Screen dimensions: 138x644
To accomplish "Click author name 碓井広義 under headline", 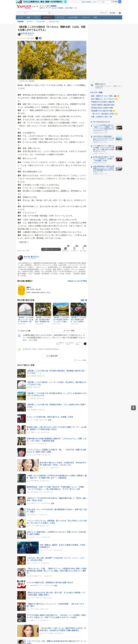I will pos(24,33).
